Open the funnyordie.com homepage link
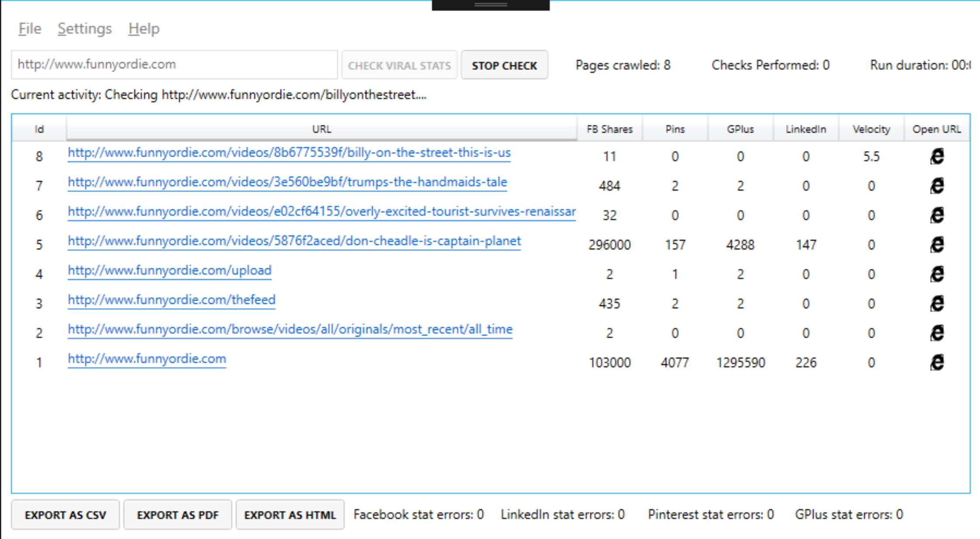Viewport: 980px width, 539px height. [x=147, y=359]
